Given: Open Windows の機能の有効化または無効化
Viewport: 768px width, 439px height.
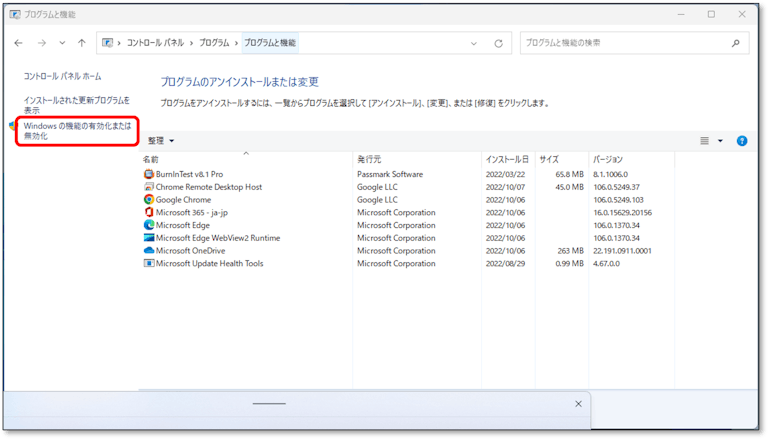Looking at the screenshot, I should pyautogui.click(x=77, y=131).
